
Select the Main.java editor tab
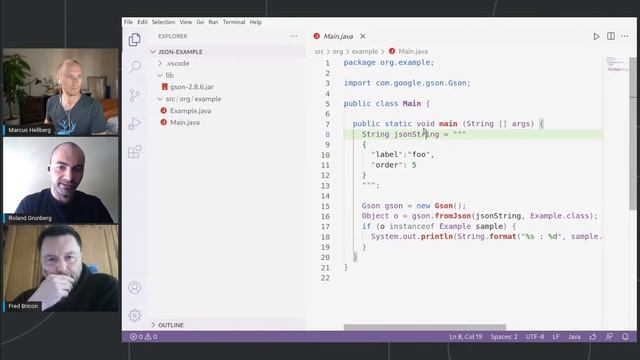point(338,36)
